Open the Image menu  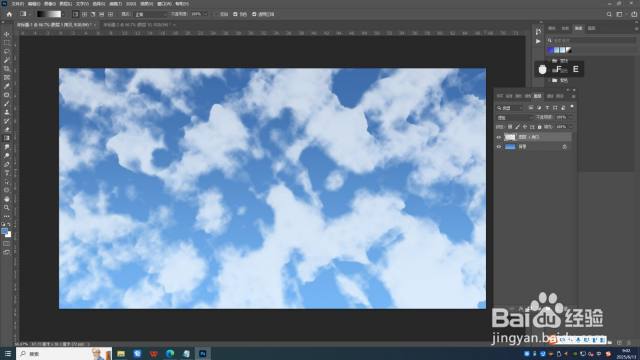click(49, 4)
